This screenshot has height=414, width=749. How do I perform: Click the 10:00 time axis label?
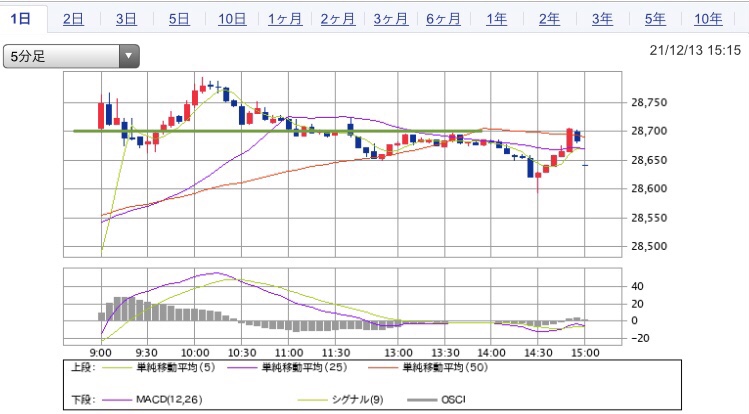click(195, 353)
